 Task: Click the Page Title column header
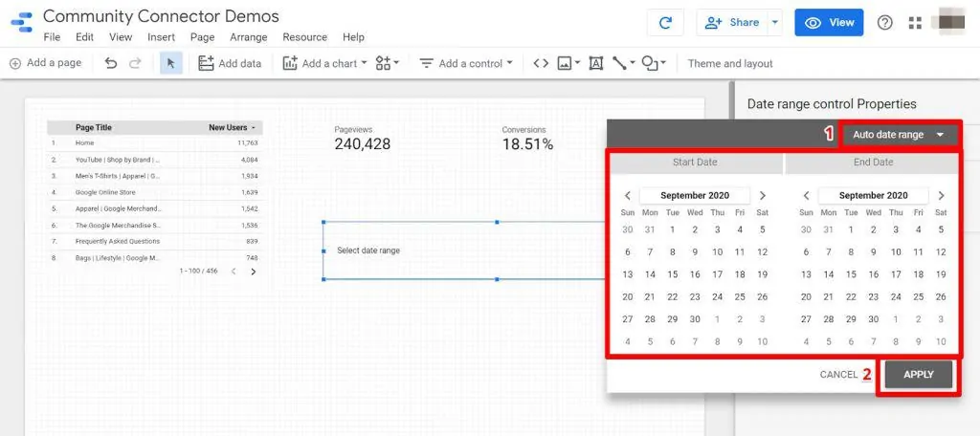tap(94, 127)
